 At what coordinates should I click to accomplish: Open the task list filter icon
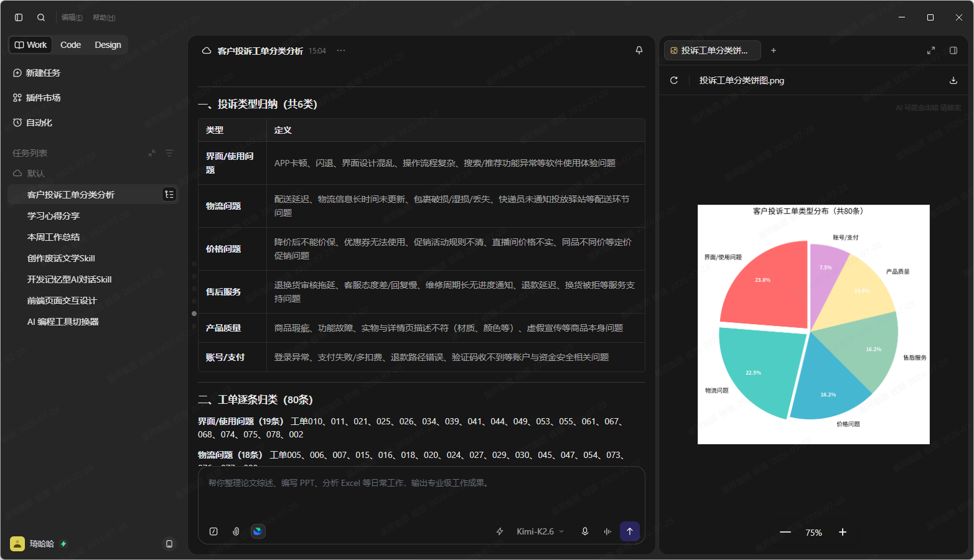169,153
